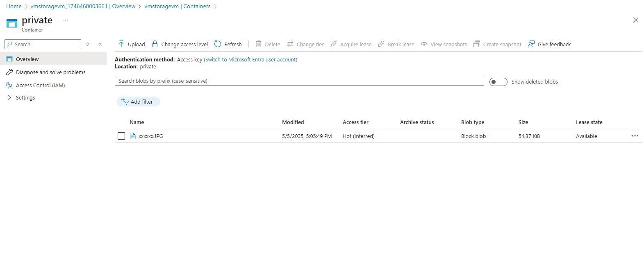
Task: Click the 54.37 KiB size value
Action: pyautogui.click(x=529, y=136)
